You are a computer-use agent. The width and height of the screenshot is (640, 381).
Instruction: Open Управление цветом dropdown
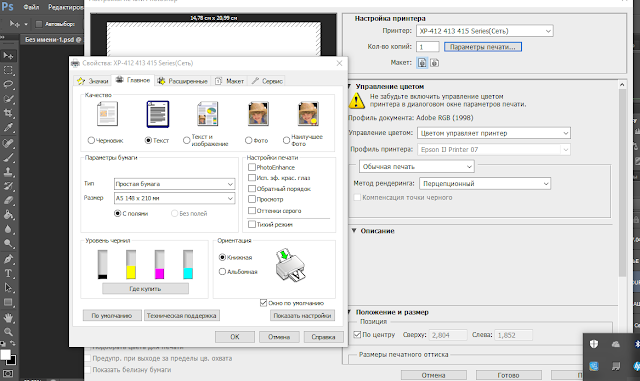tap(493, 133)
